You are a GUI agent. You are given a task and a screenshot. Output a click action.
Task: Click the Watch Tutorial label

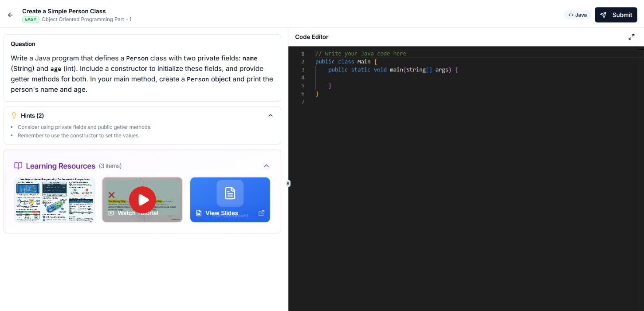(x=137, y=213)
